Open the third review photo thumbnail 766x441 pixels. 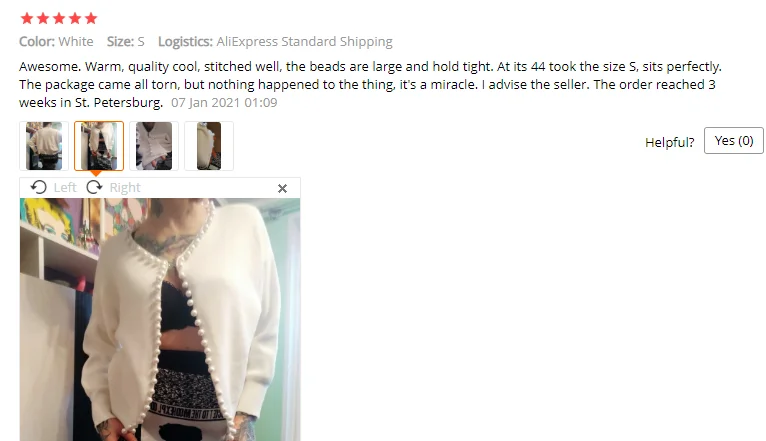pos(154,146)
